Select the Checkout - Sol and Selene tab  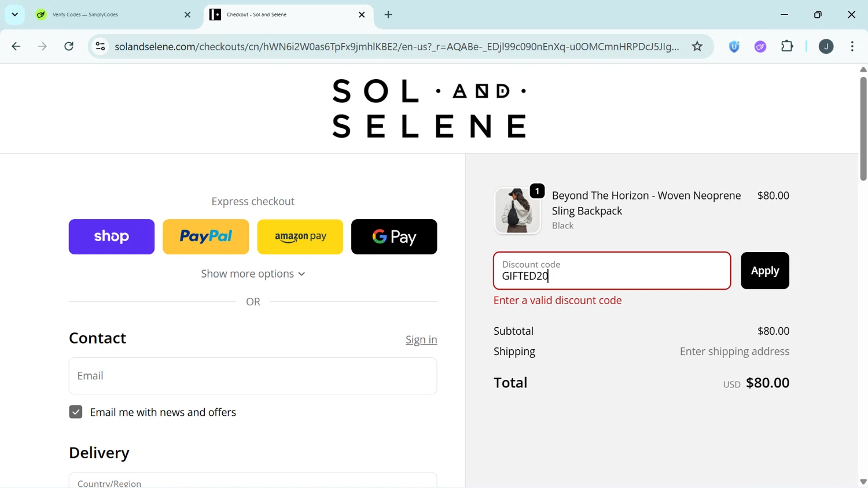pyautogui.click(x=288, y=14)
